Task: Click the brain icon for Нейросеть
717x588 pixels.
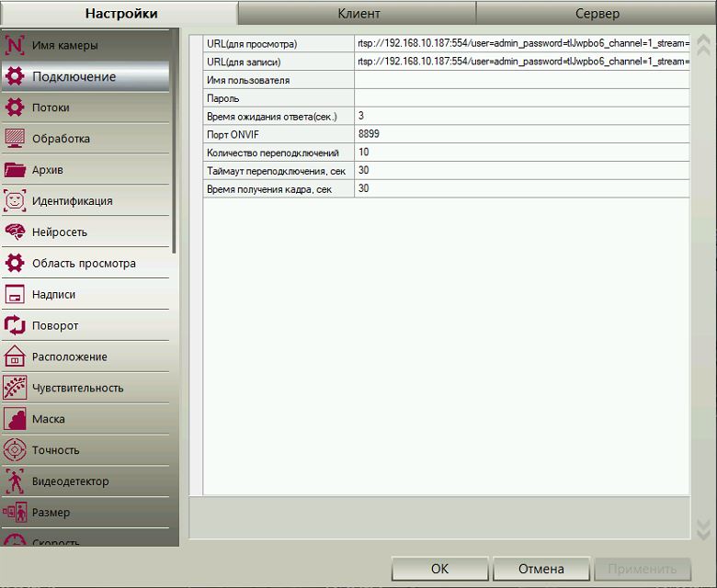Action: (x=15, y=232)
